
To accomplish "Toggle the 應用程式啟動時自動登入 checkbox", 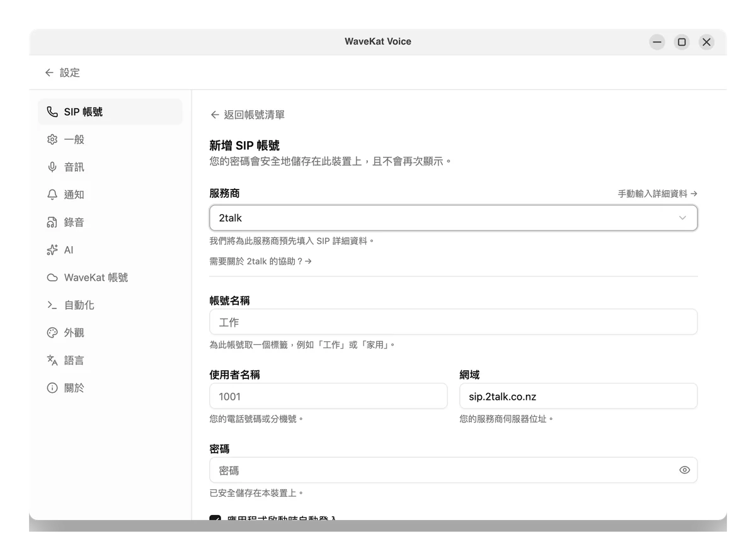I will coord(215,519).
